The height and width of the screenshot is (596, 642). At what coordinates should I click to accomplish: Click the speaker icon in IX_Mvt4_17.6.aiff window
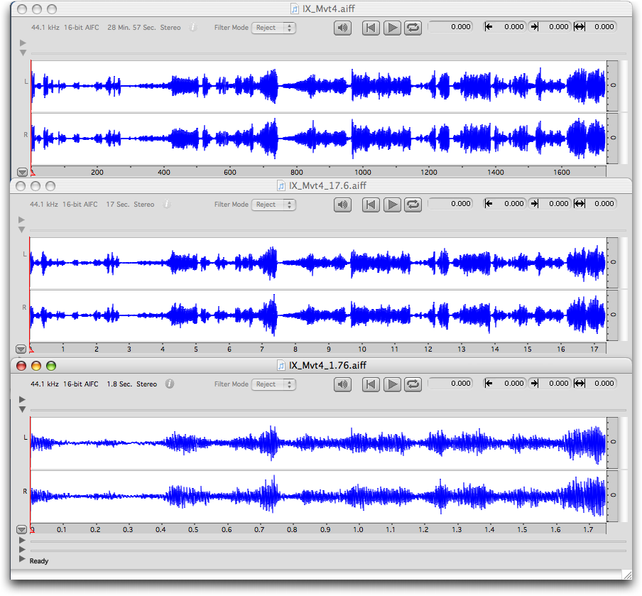pos(343,204)
